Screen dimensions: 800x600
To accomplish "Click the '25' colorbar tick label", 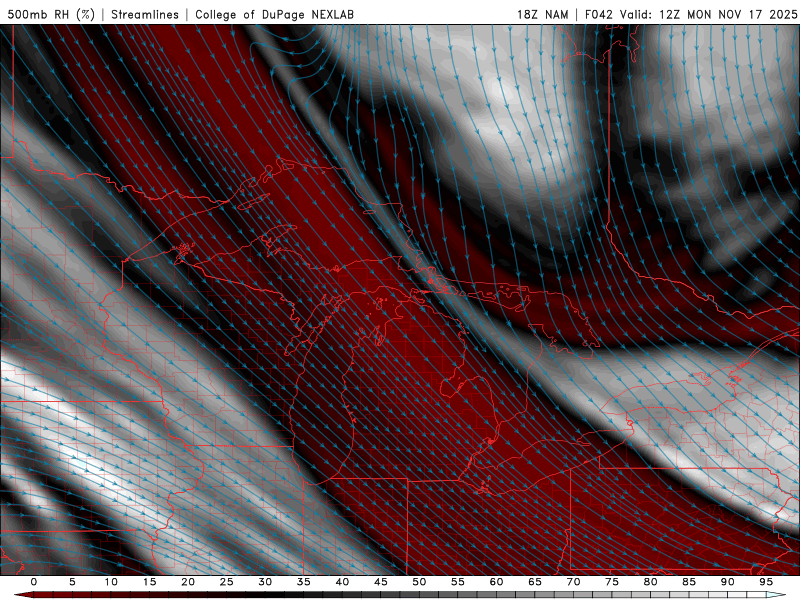I will click(227, 582).
